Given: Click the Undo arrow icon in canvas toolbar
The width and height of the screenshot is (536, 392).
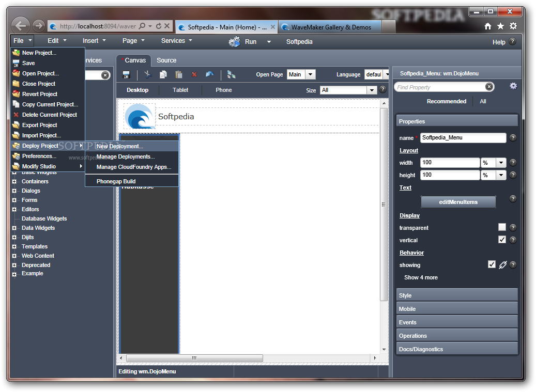Looking at the screenshot, I should coord(209,74).
